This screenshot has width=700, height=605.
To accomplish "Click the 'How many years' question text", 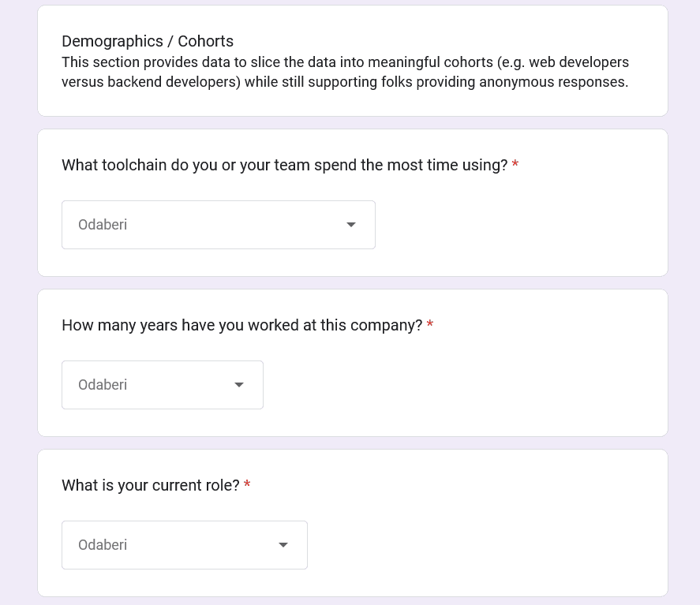I will (241, 325).
